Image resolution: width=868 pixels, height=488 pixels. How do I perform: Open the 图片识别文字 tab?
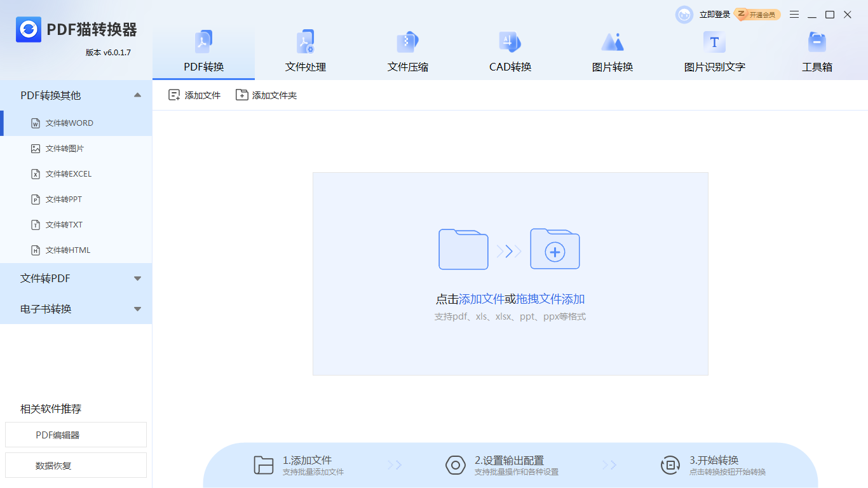tap(715, 52)
